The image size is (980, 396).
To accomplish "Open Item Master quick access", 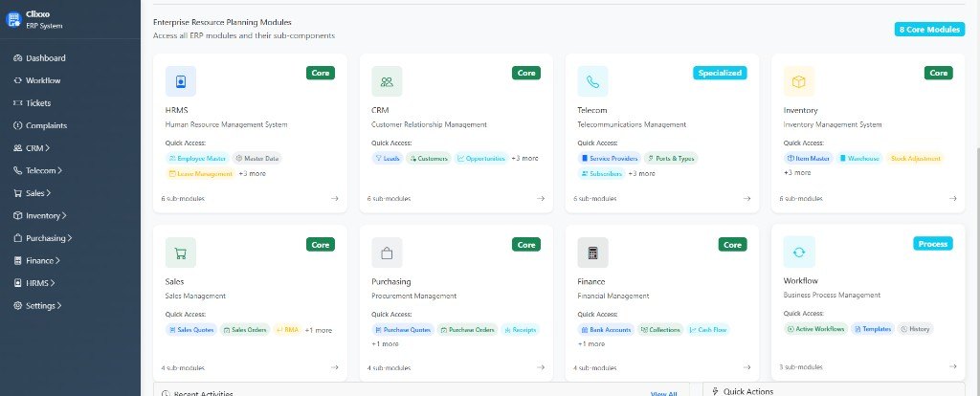I will (x=809, y=159).
